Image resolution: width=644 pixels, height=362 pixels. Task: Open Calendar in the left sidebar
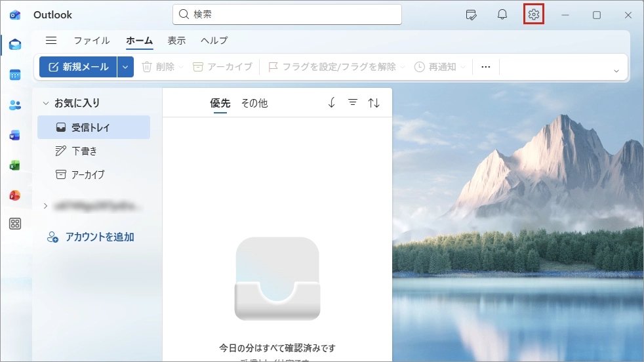click(x=14, y=75)
